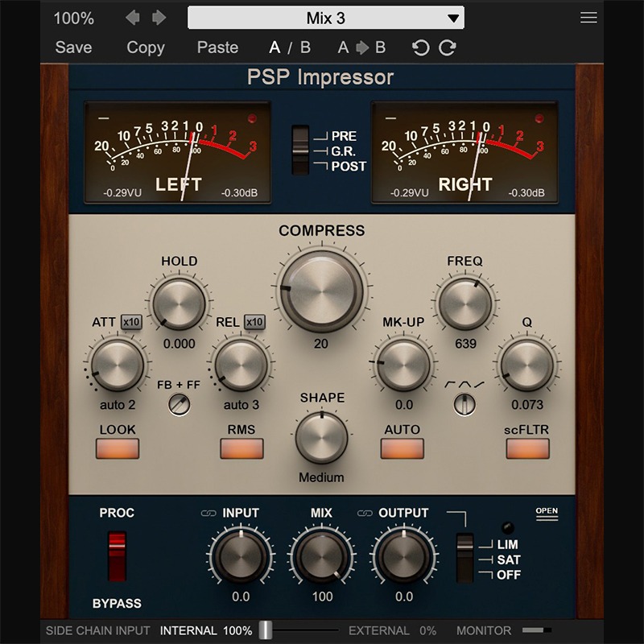Click the COMPRESS value 20
The height and width of the screenshot is (644, 644).
pos(321,344)
